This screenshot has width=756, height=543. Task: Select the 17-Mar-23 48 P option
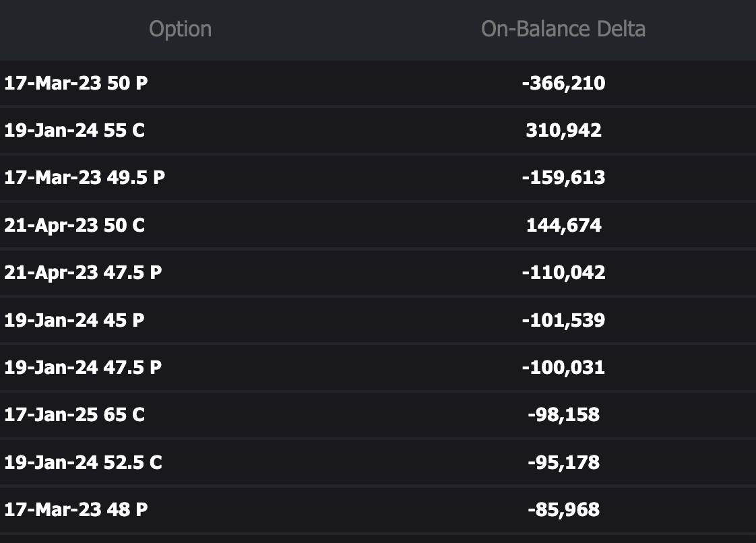[76, 509]
